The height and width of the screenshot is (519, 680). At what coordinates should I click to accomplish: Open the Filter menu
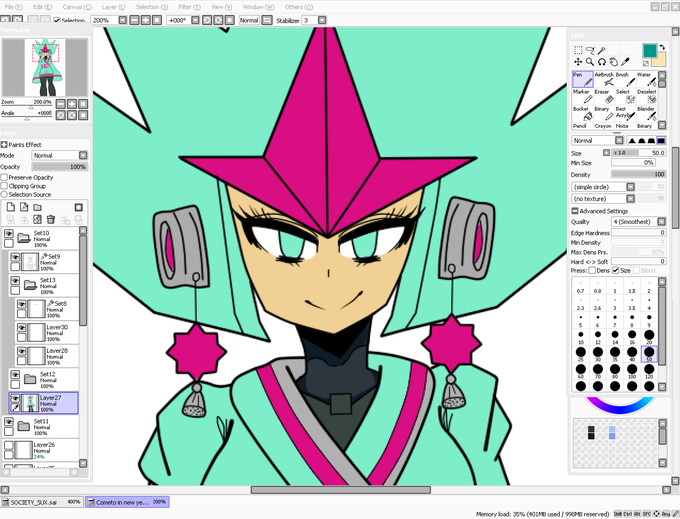tap(190, 7)
